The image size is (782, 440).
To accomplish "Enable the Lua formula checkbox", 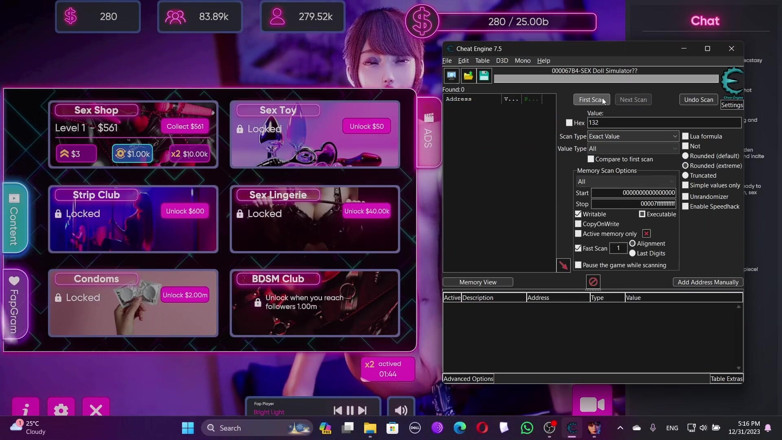I will point(685,136).
